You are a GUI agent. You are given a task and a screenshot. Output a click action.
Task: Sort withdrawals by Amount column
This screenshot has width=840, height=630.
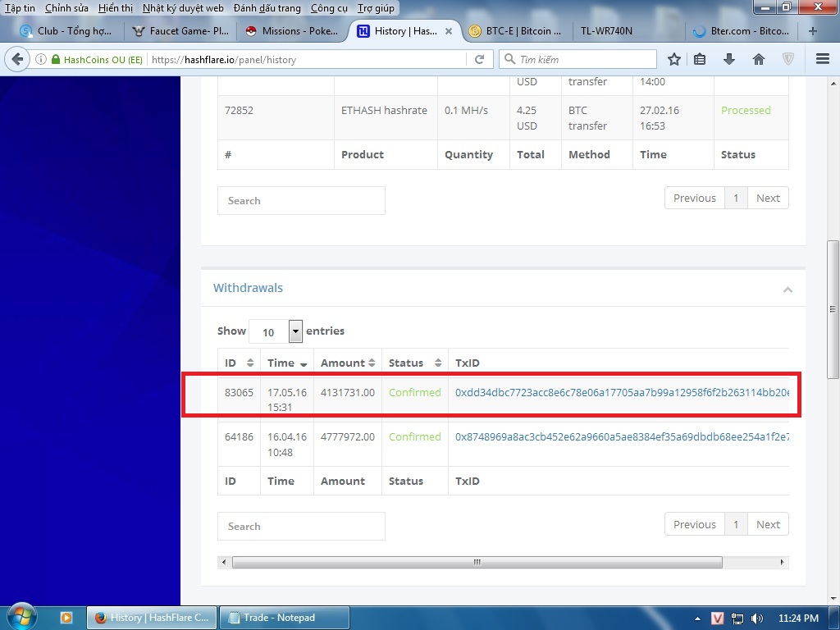coord(348,363)
